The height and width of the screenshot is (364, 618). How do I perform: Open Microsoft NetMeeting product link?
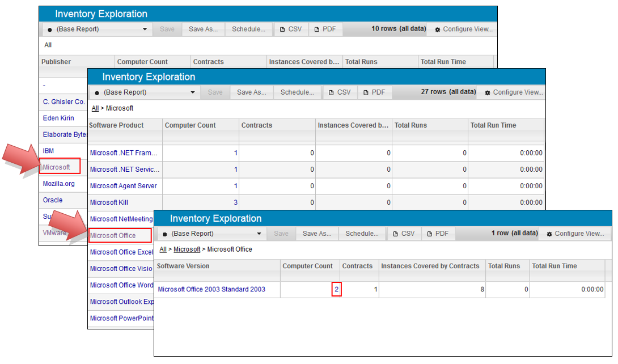121,219
